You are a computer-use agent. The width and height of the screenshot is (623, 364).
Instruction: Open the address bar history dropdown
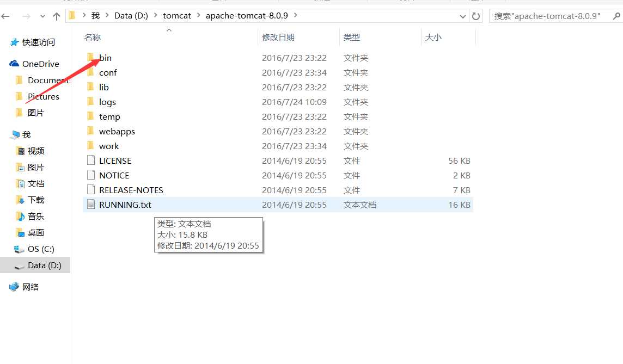462,17
